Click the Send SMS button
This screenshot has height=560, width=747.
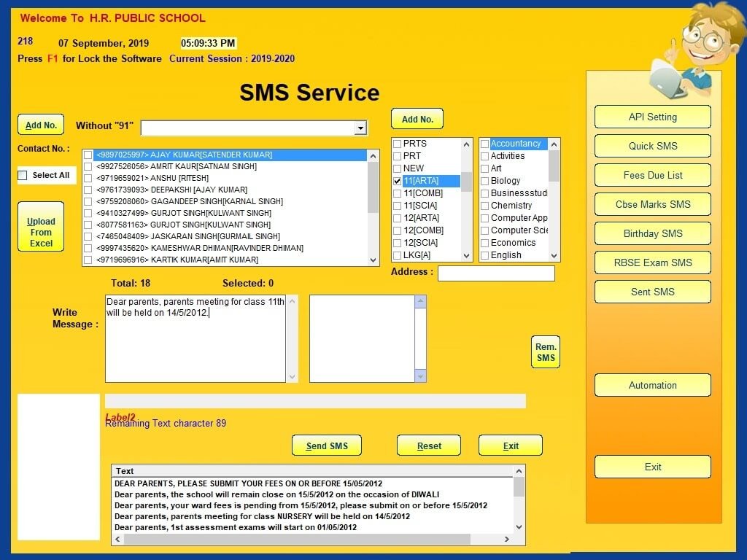pos(327,446)
